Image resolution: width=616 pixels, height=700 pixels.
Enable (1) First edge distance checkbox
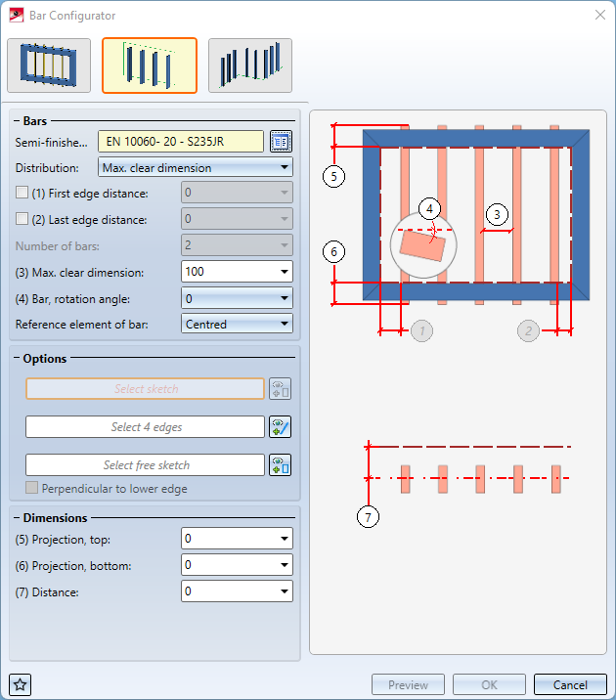pos(22,193)
